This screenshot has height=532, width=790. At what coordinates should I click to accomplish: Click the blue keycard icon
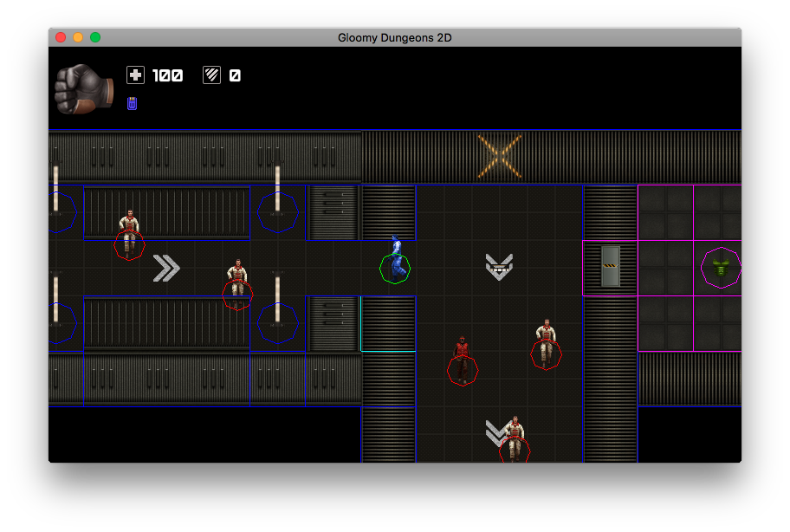132,103
